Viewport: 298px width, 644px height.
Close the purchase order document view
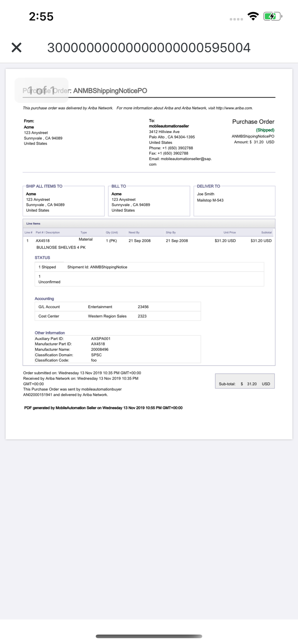coord(16,47)
